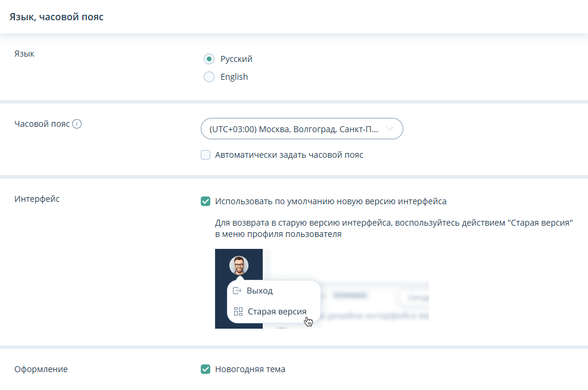
Task: Click the Старая версия menu entry in the preview
Action: coord(277,311)
